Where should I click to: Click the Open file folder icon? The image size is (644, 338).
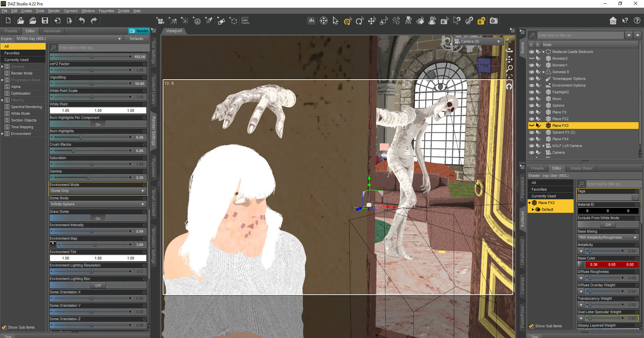pos(20,21)
